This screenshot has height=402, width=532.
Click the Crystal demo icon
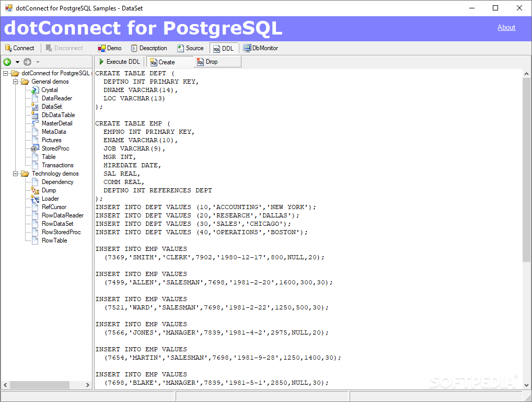pos(34,90)
